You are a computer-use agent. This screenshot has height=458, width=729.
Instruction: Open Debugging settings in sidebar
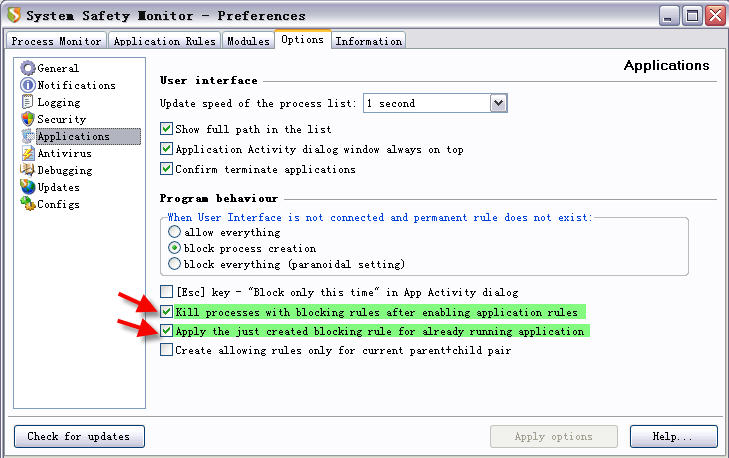[x=65, y=171]
